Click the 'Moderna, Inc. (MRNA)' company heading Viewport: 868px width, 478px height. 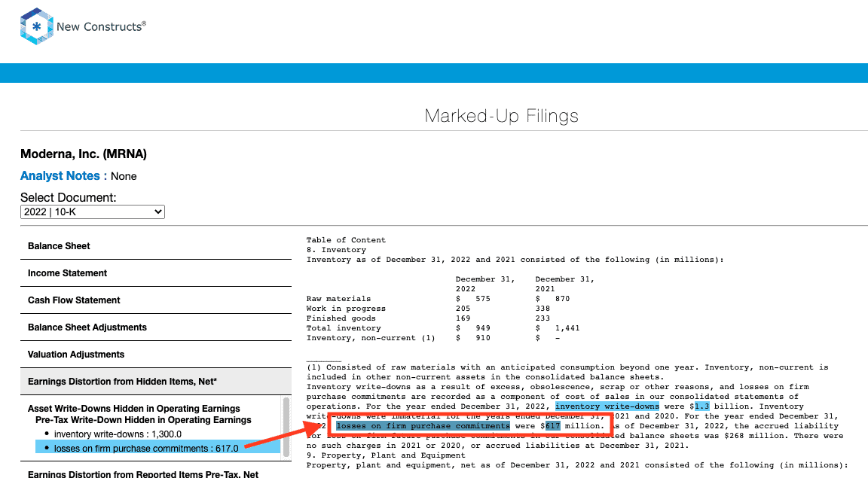coord(84,154)
